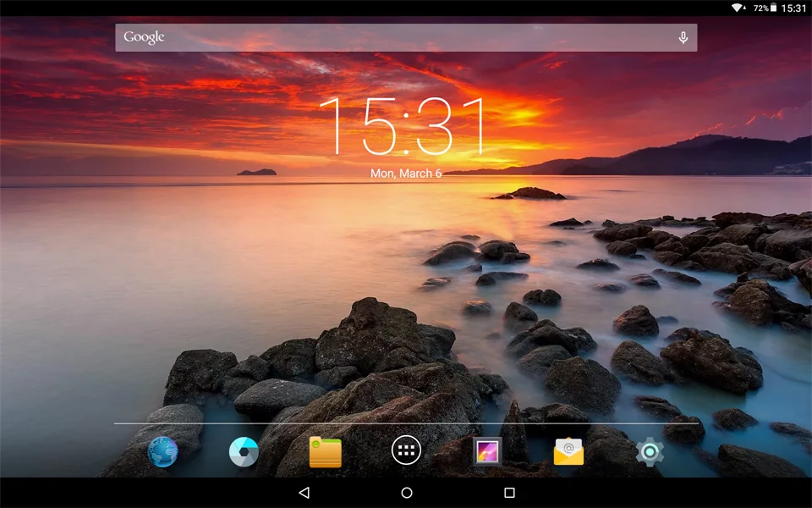Screen dimensions: 812x508
Task: Tap the microphone voice search icon
Action: click(x=683, y=37)
